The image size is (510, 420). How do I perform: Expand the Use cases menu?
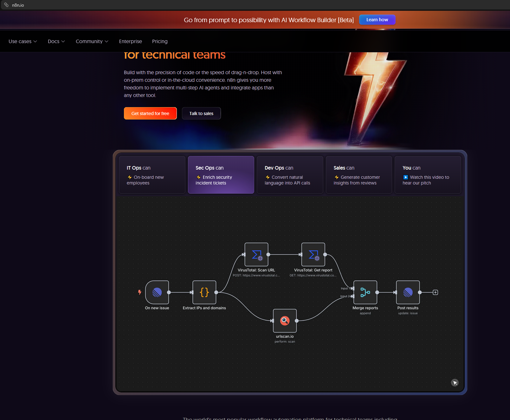[23, 42]
